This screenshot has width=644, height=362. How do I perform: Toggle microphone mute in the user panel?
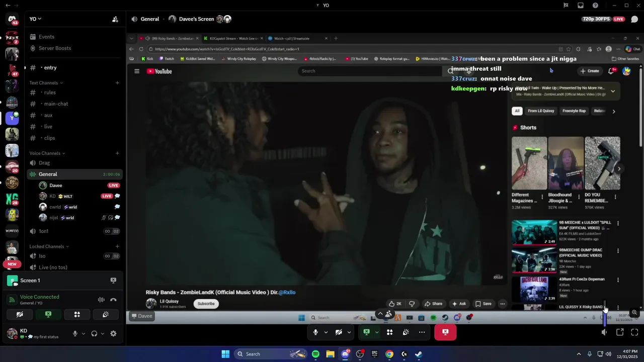click(x=75, y=333)
